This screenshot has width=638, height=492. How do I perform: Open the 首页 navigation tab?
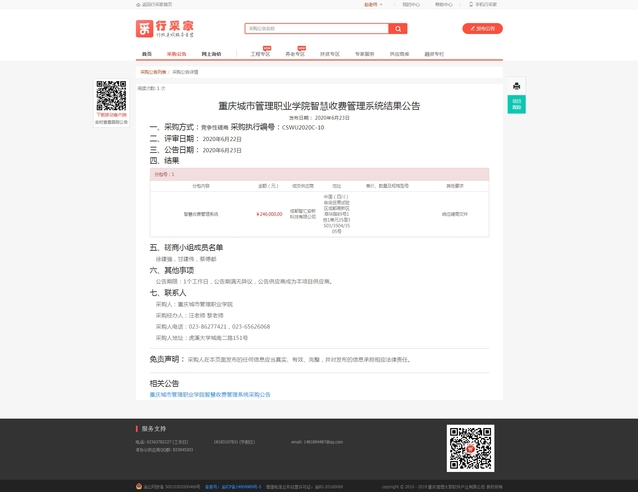[x=147, y=54]
